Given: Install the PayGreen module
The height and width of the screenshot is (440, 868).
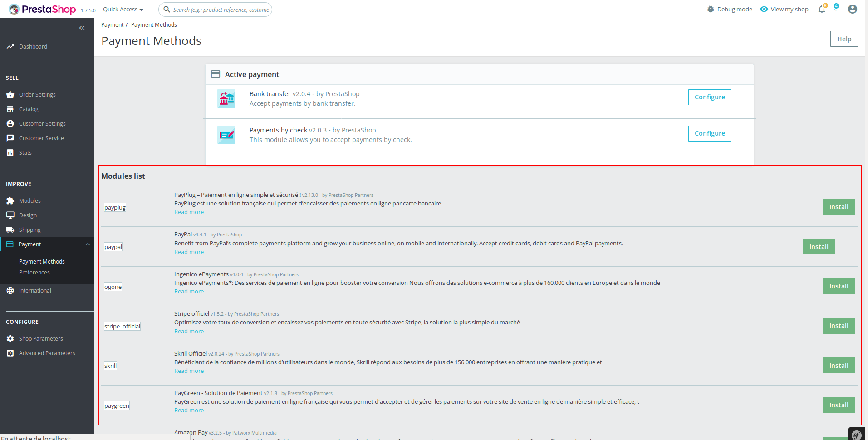Looking at the screenshot, I should click(x=839, y=405).
